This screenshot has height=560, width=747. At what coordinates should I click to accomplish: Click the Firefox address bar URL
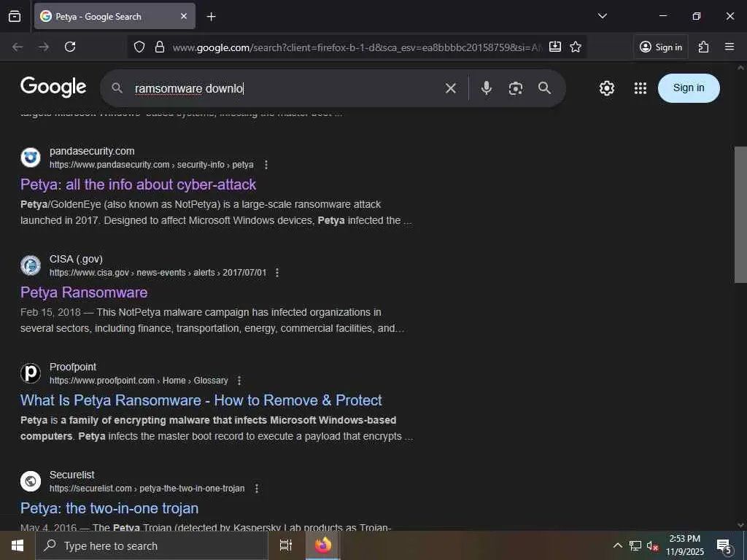(x=357, y=47)
